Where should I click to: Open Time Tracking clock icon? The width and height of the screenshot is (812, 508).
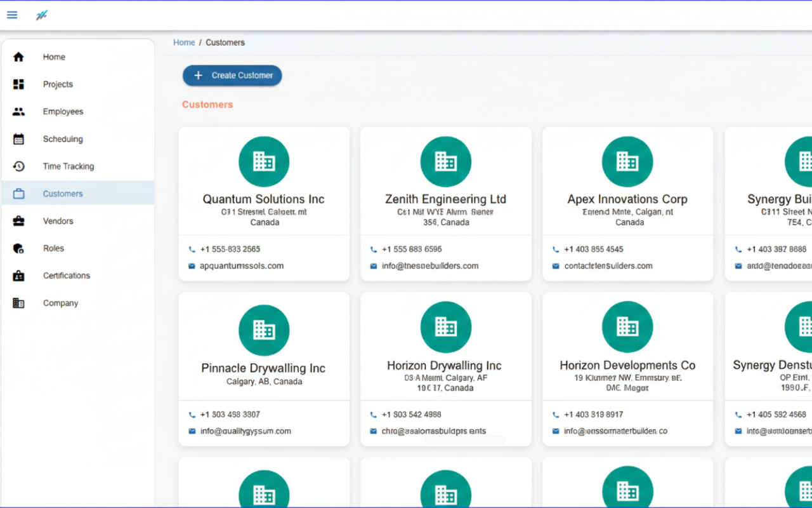(18, 166)
